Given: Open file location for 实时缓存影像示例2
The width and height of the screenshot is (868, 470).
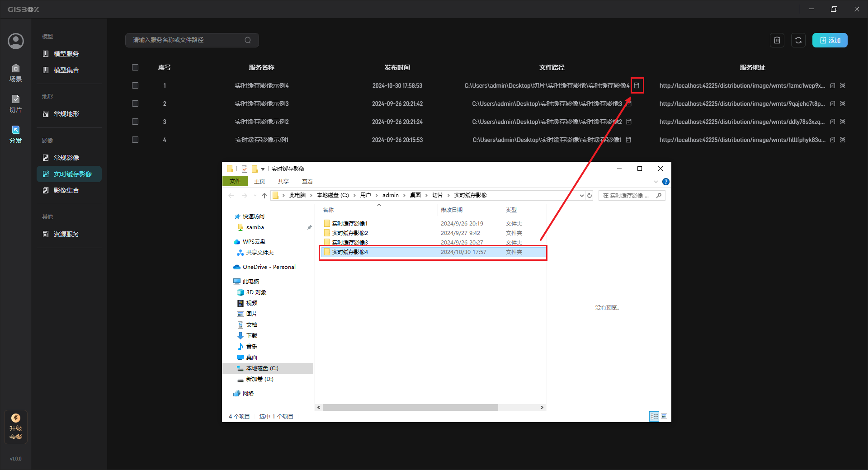Looking at the screenshot, I should (629, 122).
